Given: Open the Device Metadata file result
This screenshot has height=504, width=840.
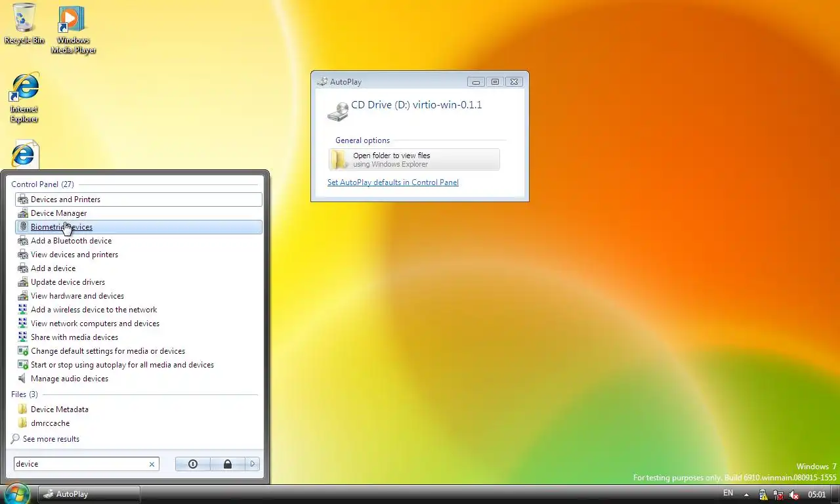Looking at the screenshot, I should 138,409.
